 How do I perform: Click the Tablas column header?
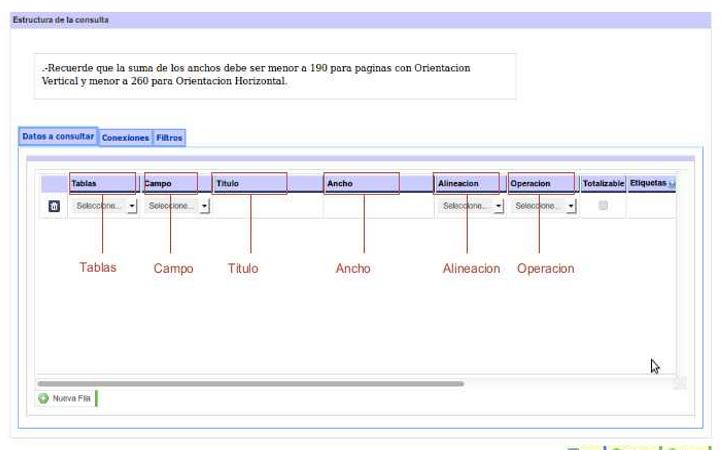click(102, 184)
